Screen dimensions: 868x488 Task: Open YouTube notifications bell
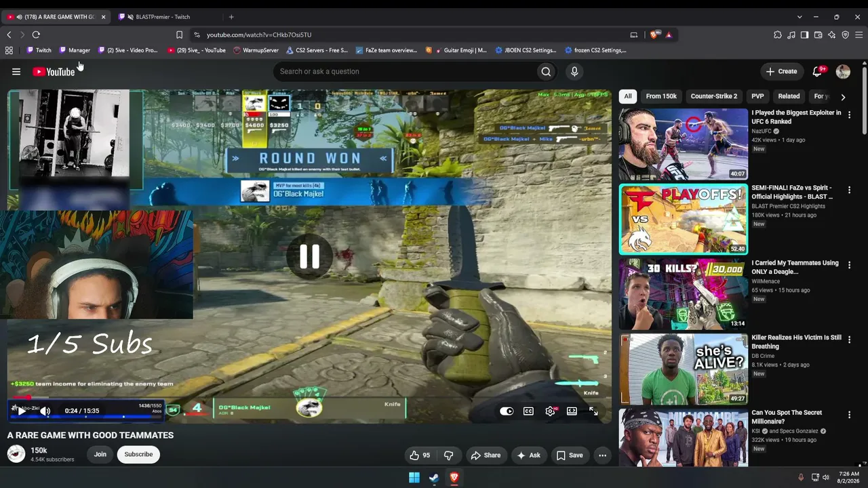click(x=818, y=71)
